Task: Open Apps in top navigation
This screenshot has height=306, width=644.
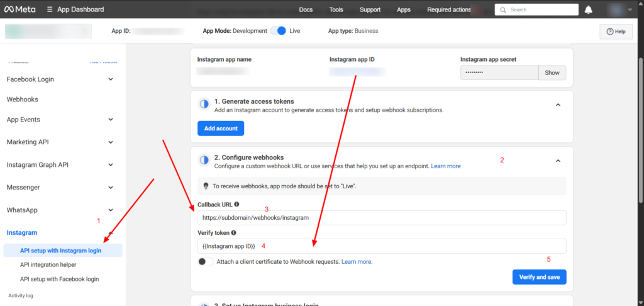Action: (404, 9)
